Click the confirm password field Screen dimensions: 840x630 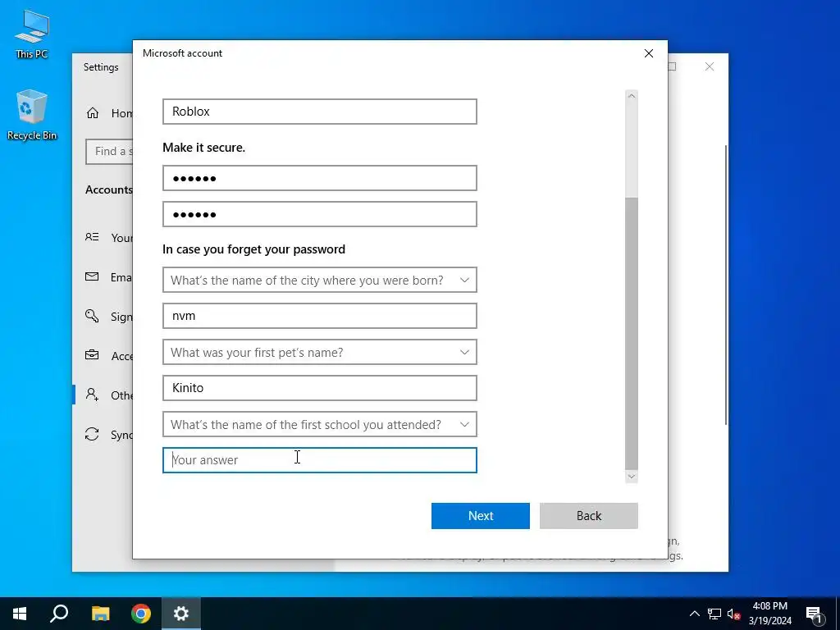320,214
